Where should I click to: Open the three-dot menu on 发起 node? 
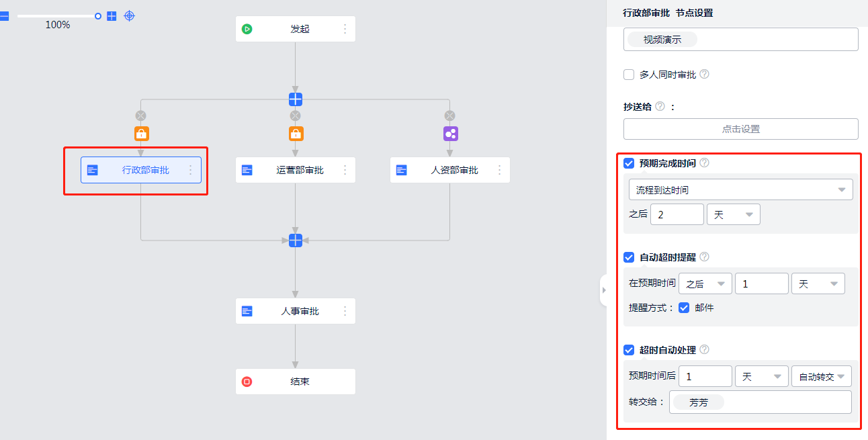345,29
